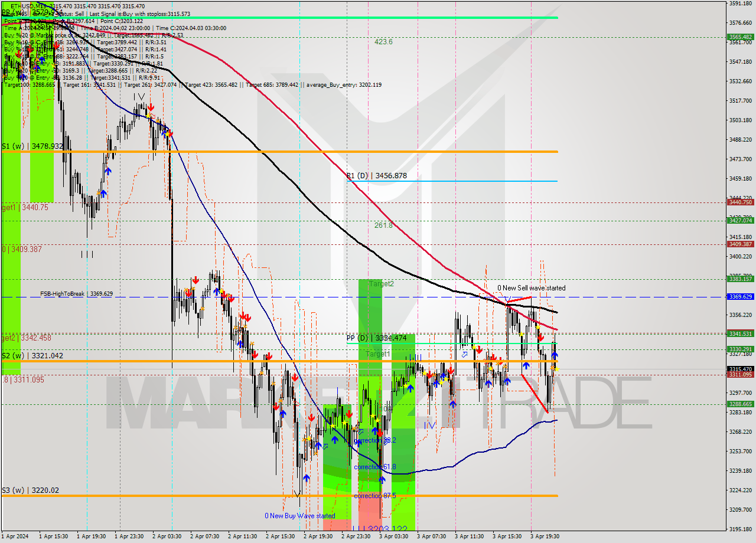
Task: Click the 3591.180 price axis value
Action: 741,4
